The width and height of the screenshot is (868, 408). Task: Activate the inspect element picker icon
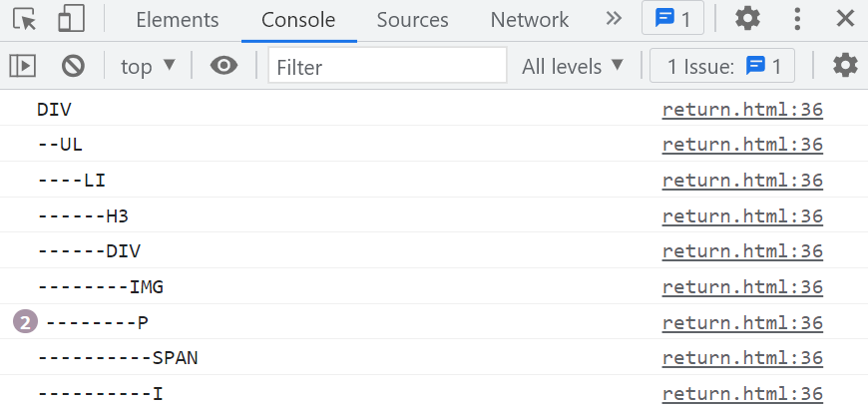pyautogui.click(x=24, y=19)
